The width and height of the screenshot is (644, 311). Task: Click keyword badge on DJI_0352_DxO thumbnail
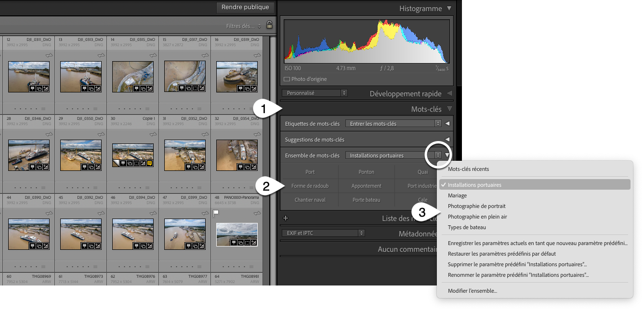pyautogui.click(x=188, y=167)
